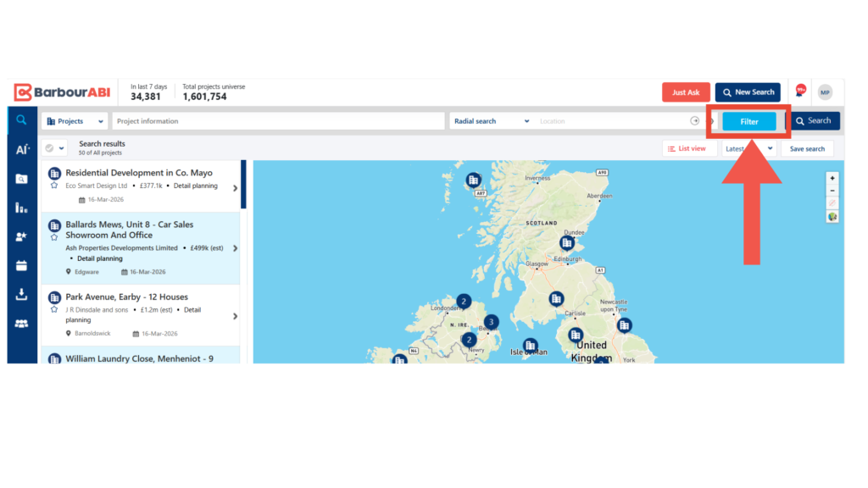Open the team group icon in the sidebar
Image resolution: width=868 pixels, height=488 pixels.
point(22,324)
